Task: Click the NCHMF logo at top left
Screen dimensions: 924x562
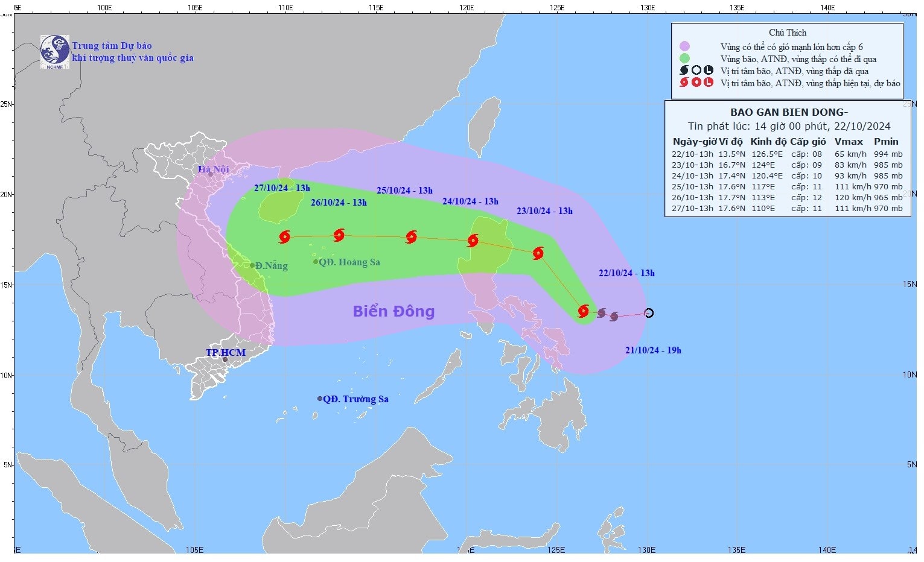Action: (x=55, y=51)
